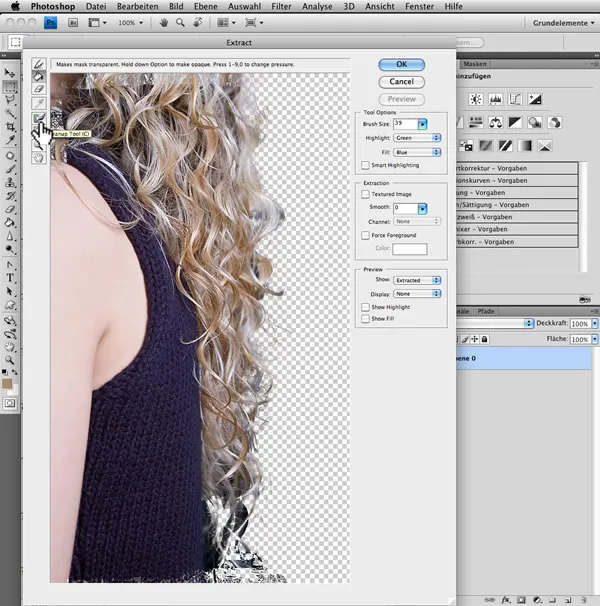Toggle the Force Foreground checkbox

(x=365, y=235)
